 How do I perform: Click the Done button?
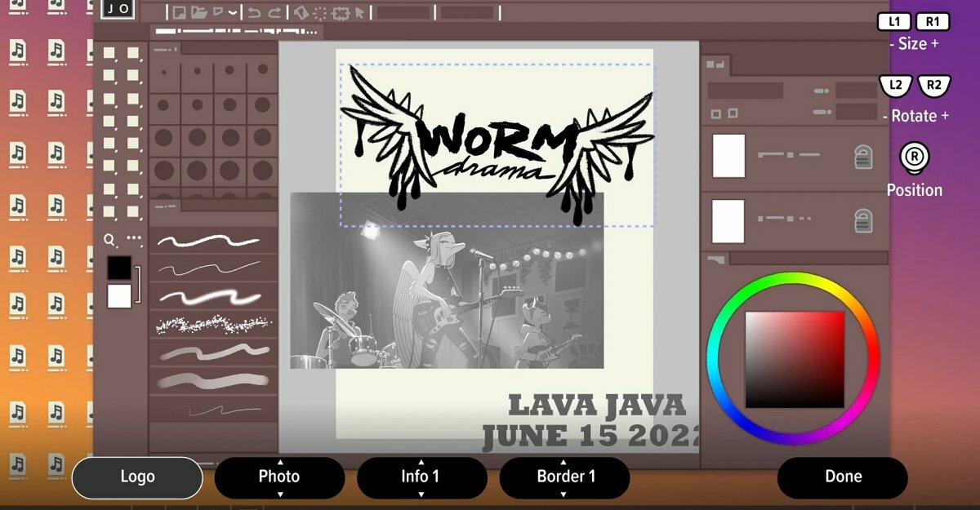click(842, 477)
